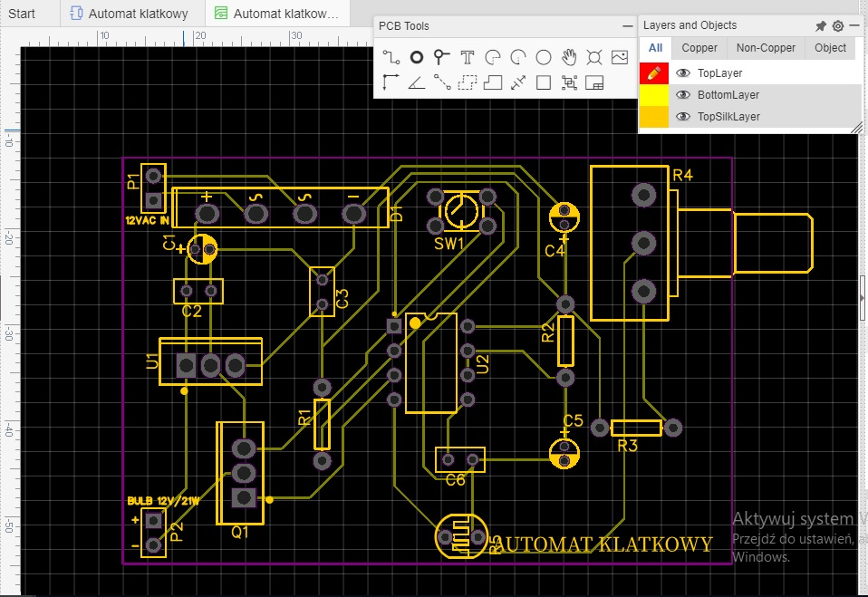Select the Circle tool
This screenshot has height=597, width=868.
coord(544,57)
